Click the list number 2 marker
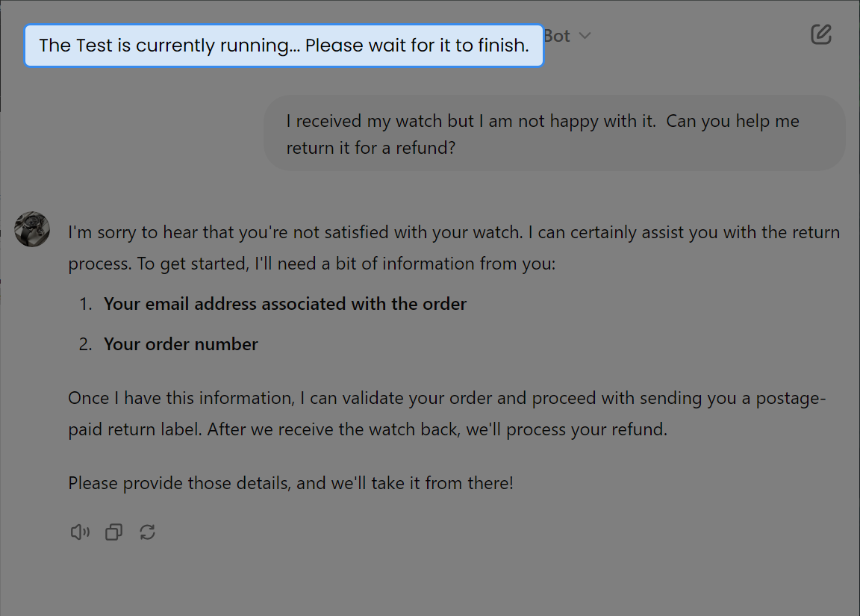This screenshot has width=860, height=616. [x=86, y=344]
